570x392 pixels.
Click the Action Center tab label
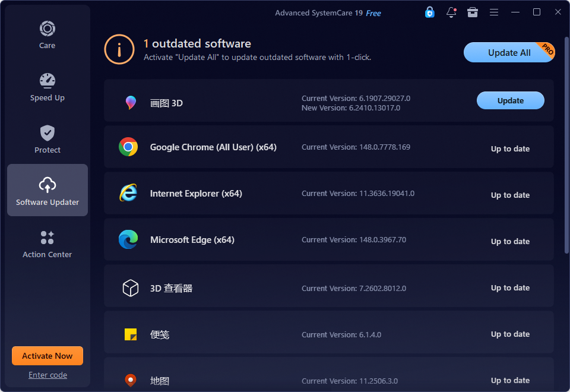(47, 255)
